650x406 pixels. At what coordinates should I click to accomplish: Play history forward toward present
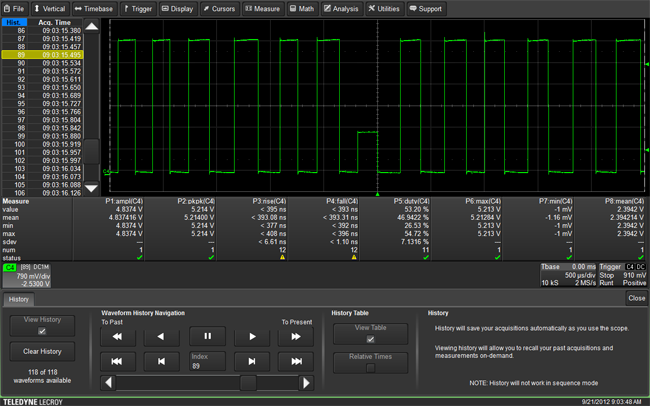point(252,336)
